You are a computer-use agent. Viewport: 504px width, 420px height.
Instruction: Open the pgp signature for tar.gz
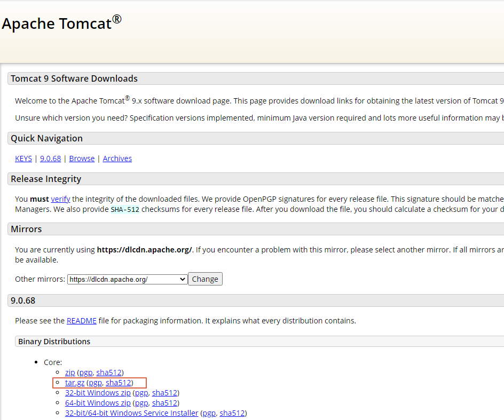pyautogui.click(x=96, y=383)
